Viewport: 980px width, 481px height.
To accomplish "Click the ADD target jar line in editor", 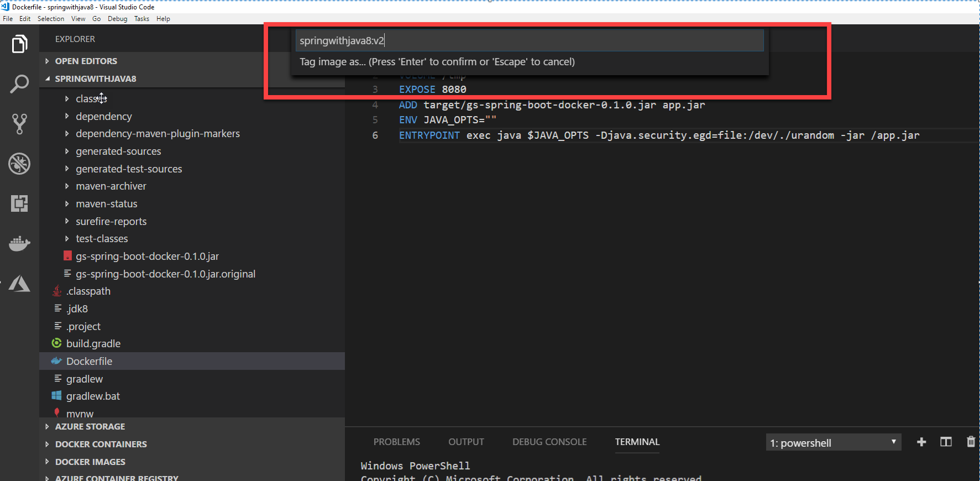I will 552,104.
